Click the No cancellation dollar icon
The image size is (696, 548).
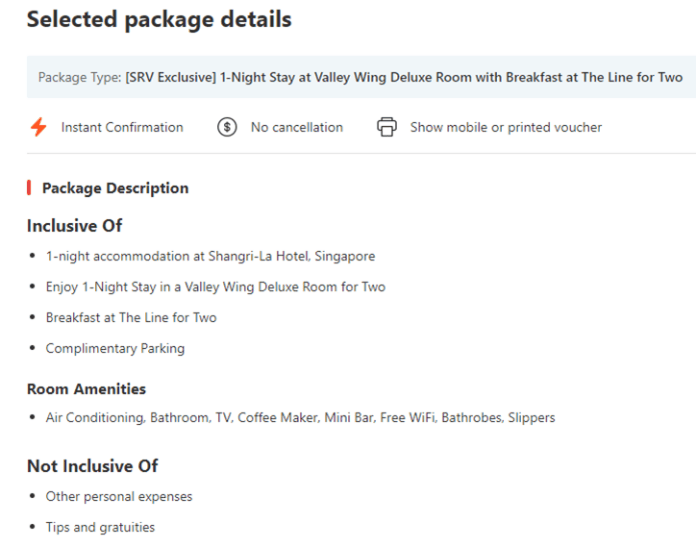click(x=227, y=127)
